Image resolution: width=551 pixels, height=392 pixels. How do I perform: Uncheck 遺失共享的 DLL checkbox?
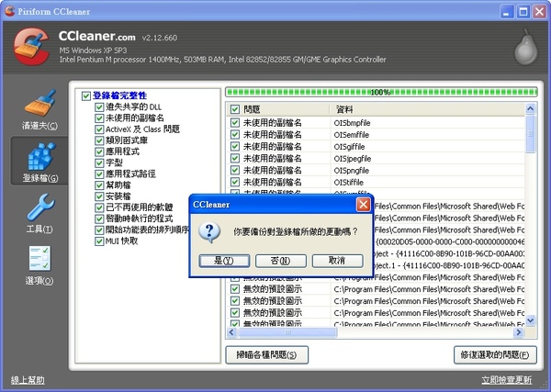99,107
